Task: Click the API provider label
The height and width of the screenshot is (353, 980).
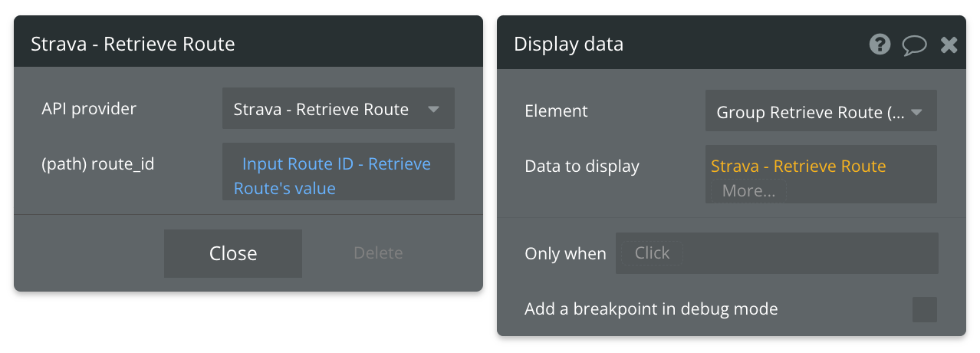Action: pos(89,109)
